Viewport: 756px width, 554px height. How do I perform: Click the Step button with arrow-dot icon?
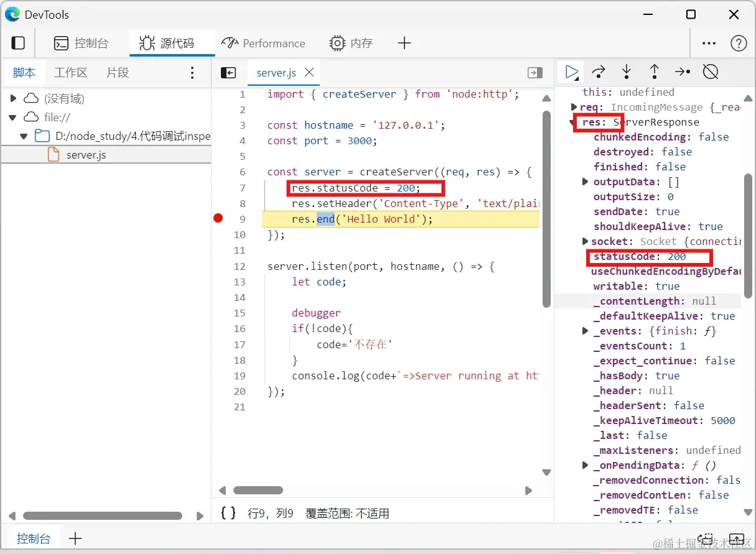pos(683,72)
